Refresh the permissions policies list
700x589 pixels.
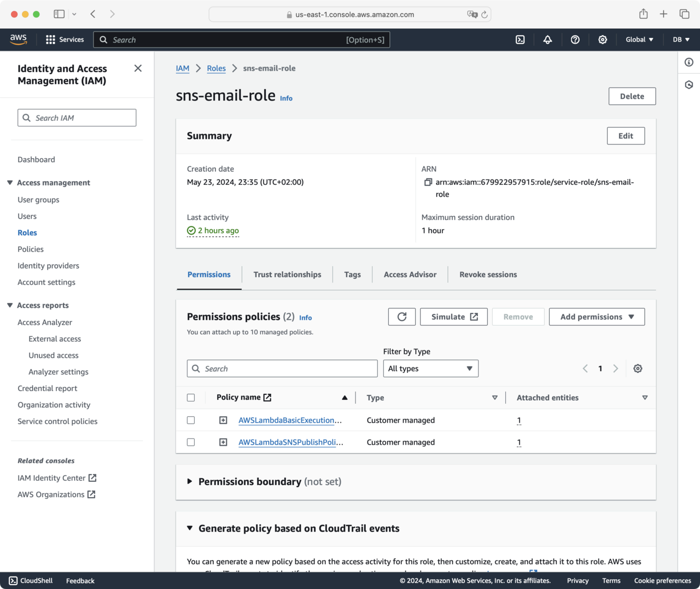pos(402,317)
